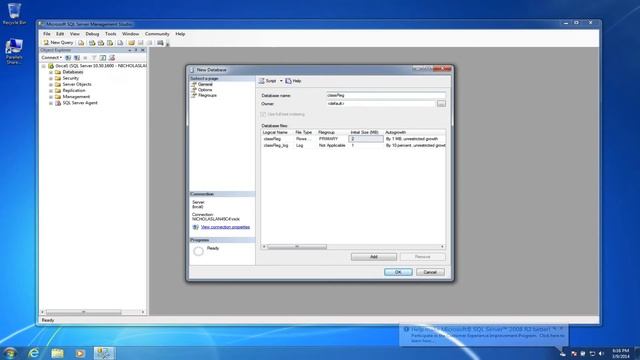Open the Debug menu
The height and width of the screenshot is (360, 640).
coord(92,34)
